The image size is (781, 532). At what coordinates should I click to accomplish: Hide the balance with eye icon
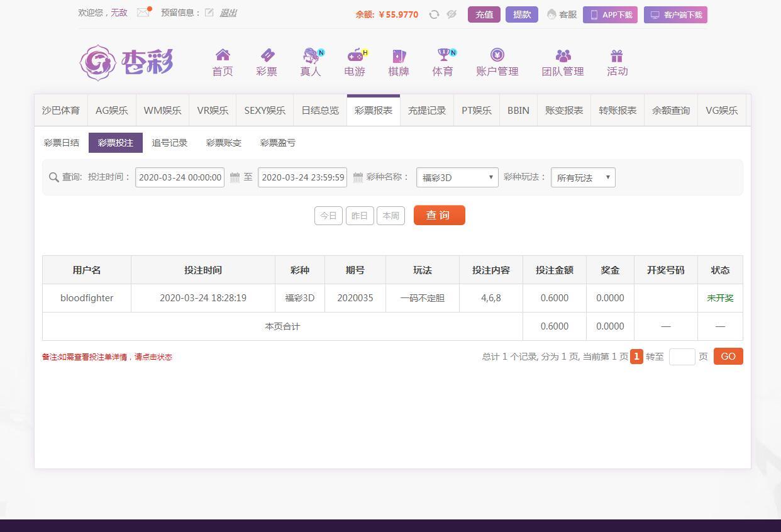click(x=451, y=14)
